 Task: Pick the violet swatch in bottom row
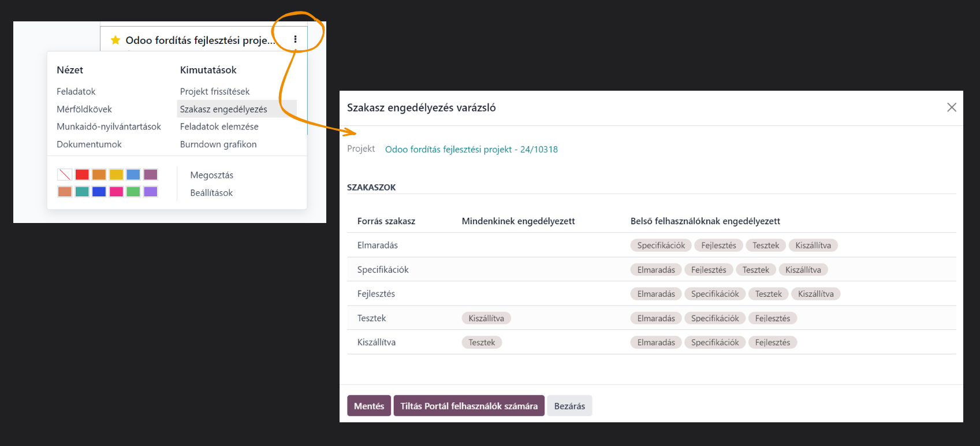[x=151, y=192]
